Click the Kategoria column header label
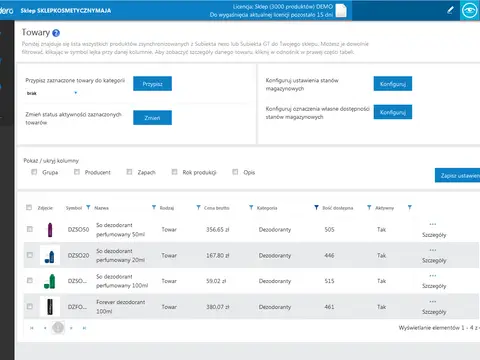This screenshot has width=480, height=360. (267, 208)
